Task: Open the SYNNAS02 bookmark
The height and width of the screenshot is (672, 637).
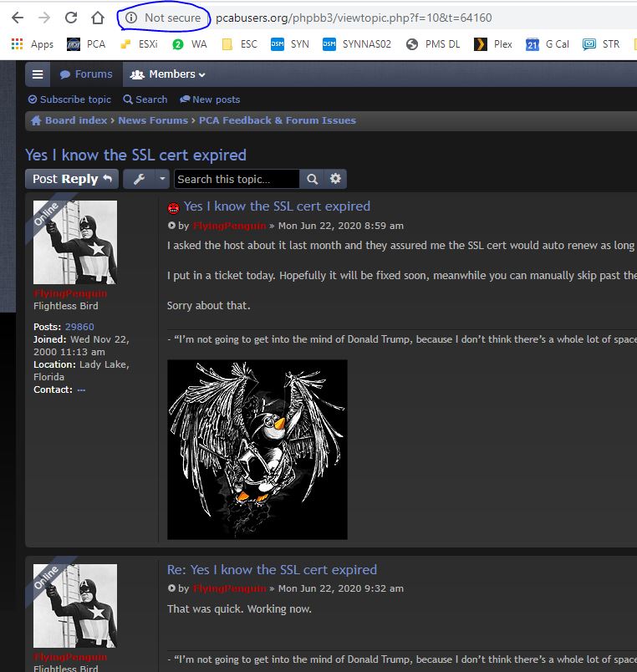Action: coord(357,44)
